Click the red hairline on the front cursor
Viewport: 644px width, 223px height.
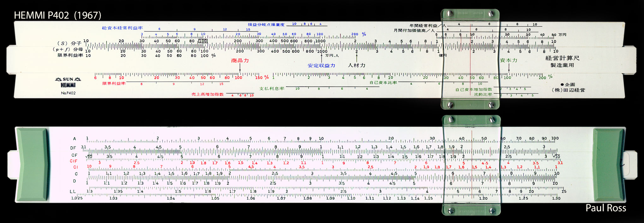click(x=471, y=59)
